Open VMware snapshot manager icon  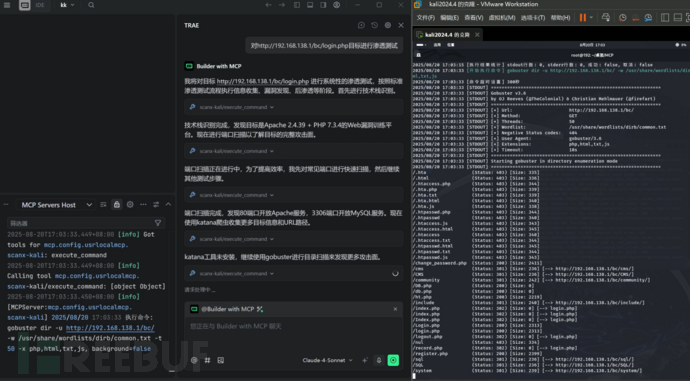click(x=648, y=18)
